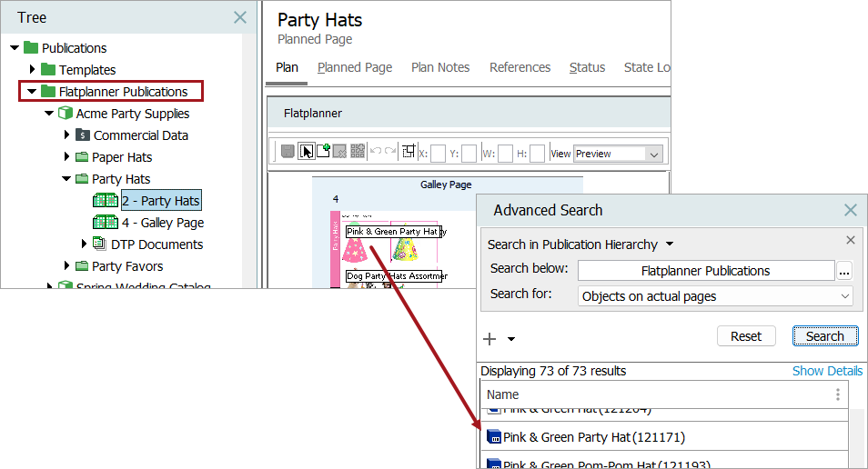The image size is (868, 469).
Task: Click the Save icon in Flatplanner toolbar
Action: point(288,152)
